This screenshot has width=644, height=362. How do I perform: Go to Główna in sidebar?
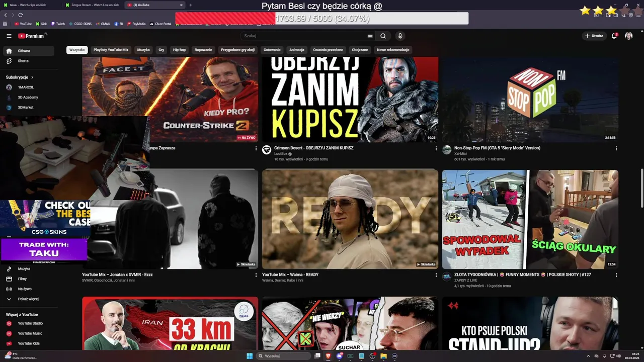click(x=29, y=51)
